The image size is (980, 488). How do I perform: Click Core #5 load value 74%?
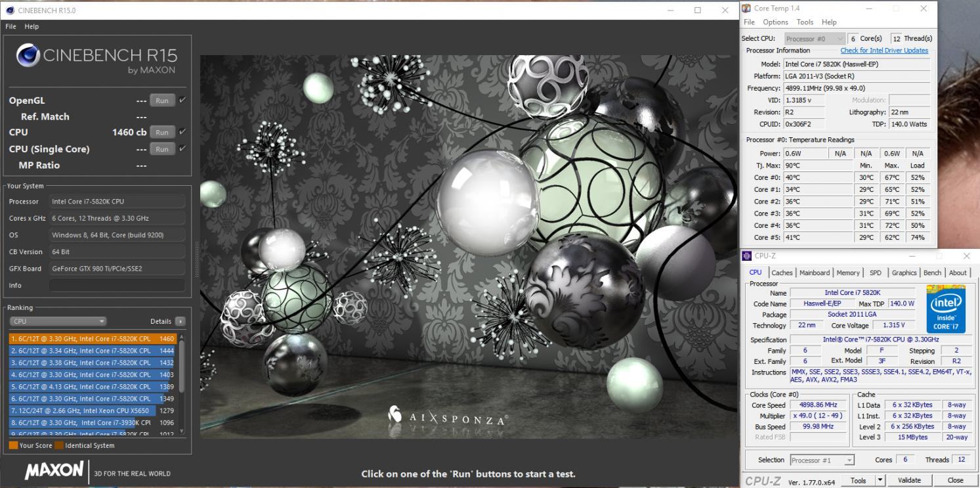918,237
